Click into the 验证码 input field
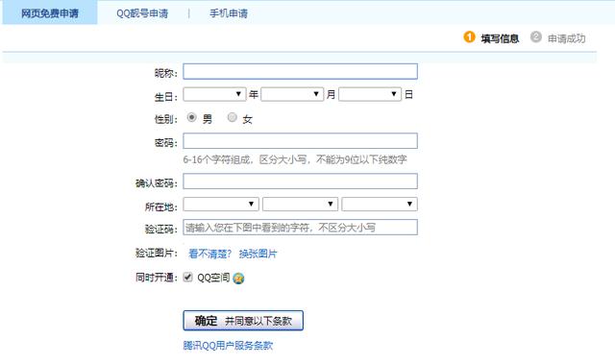 [x=300, y=228]
